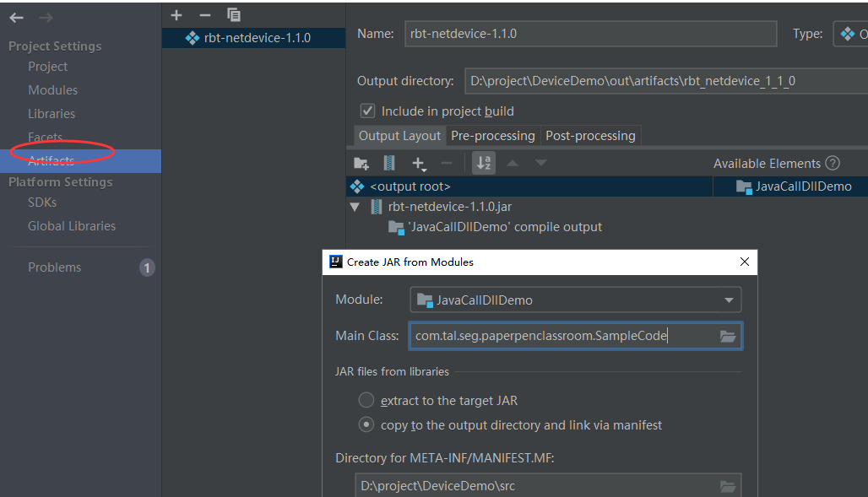Open Project settings section

(x=47, y=67)
